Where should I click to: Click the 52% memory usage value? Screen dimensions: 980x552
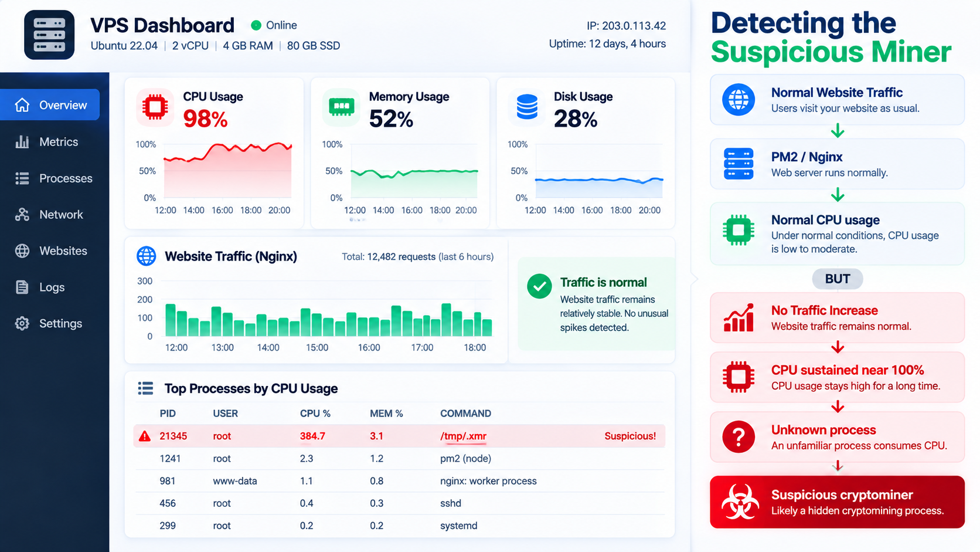(x=391, y=119)
